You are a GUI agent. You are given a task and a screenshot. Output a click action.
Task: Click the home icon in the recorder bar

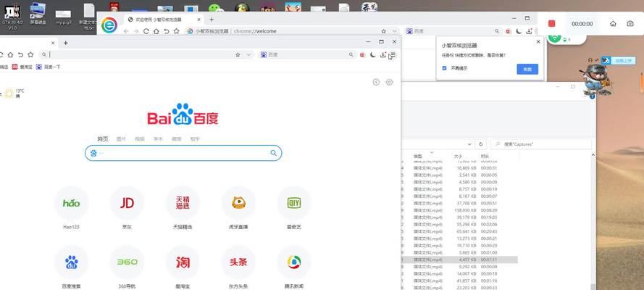pyautogui.click(x=613, y=24)
